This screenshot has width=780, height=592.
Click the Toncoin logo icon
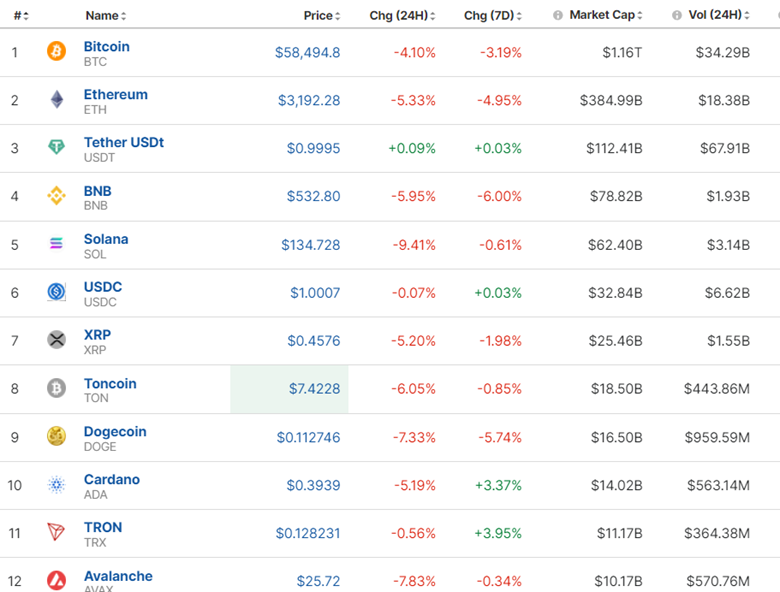tap(56, 388)
